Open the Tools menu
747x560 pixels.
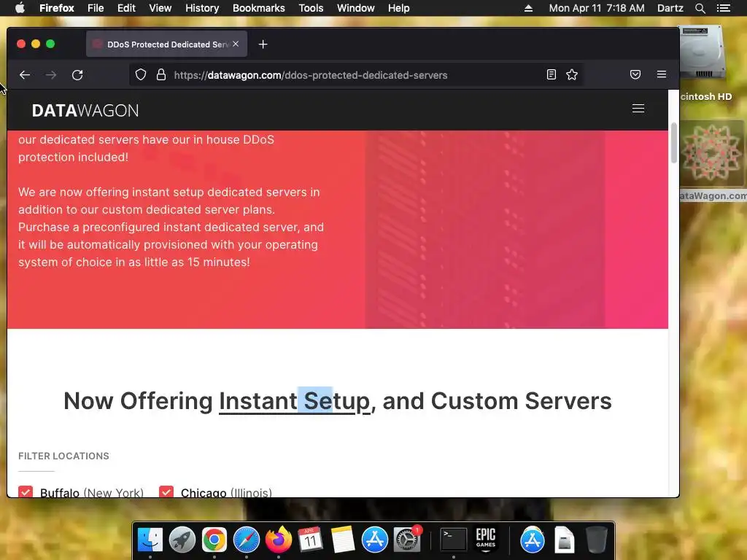point(311,8)
